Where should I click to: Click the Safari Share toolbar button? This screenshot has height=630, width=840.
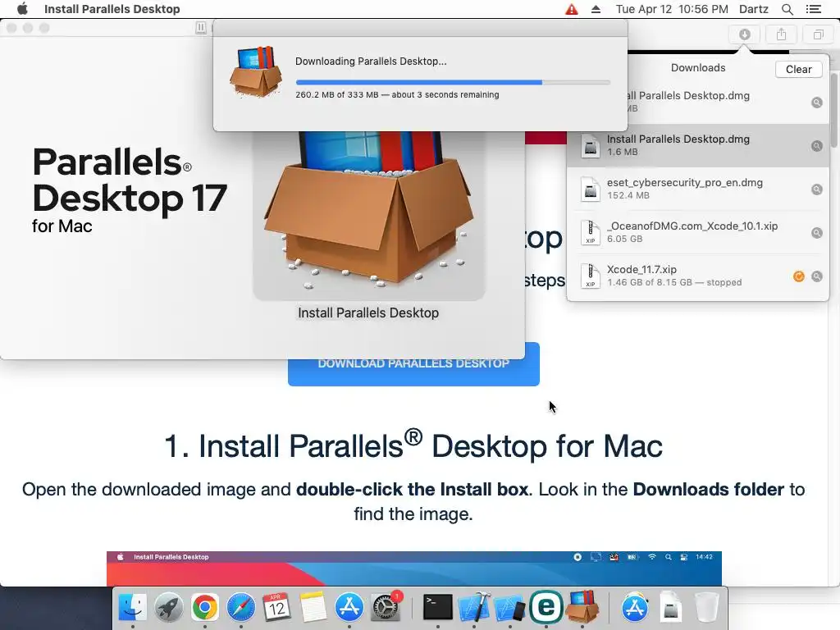(782, 34)
